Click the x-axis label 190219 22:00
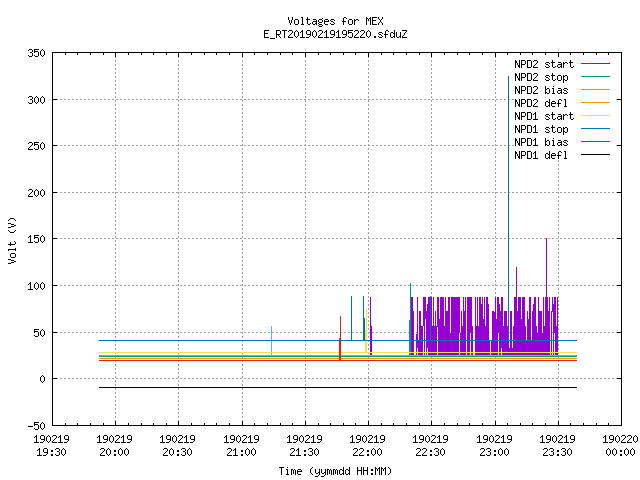 tap(368, 446)
